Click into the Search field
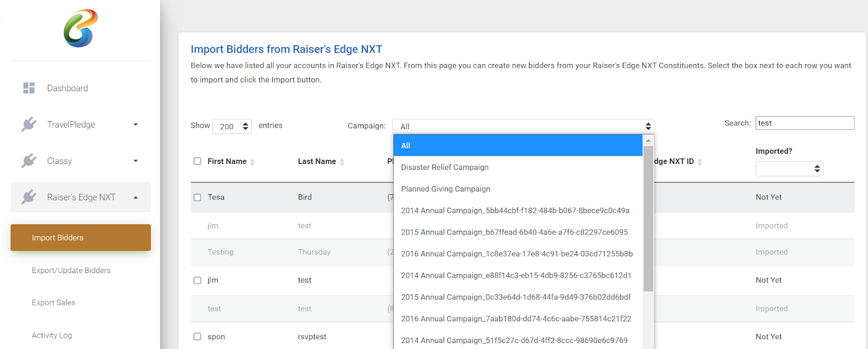This screenshot has width=868, height=349. tap(805, 123)
